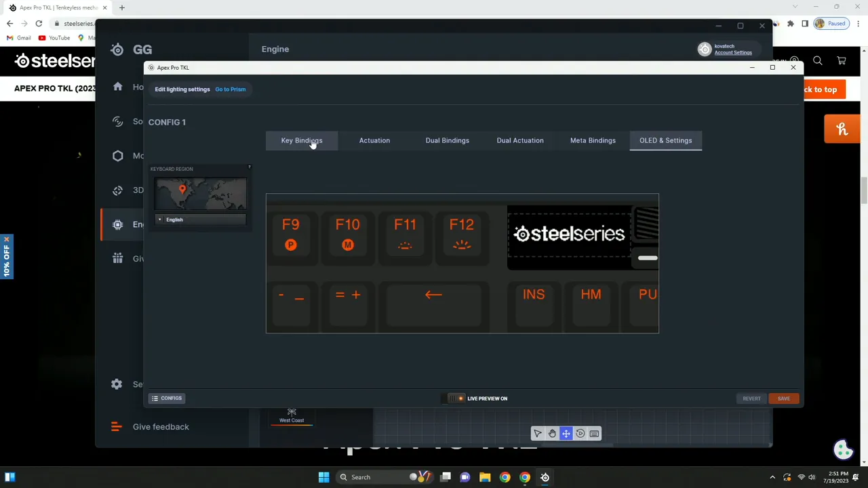Image resolution: width=868 pixels, height=488 pixels.
Task: Turn off Live Preview
Action: (x=456, y=399)
